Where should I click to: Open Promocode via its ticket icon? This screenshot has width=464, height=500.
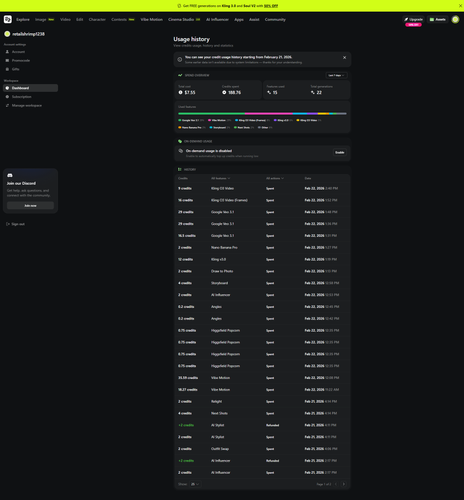[x=7, y=60]
